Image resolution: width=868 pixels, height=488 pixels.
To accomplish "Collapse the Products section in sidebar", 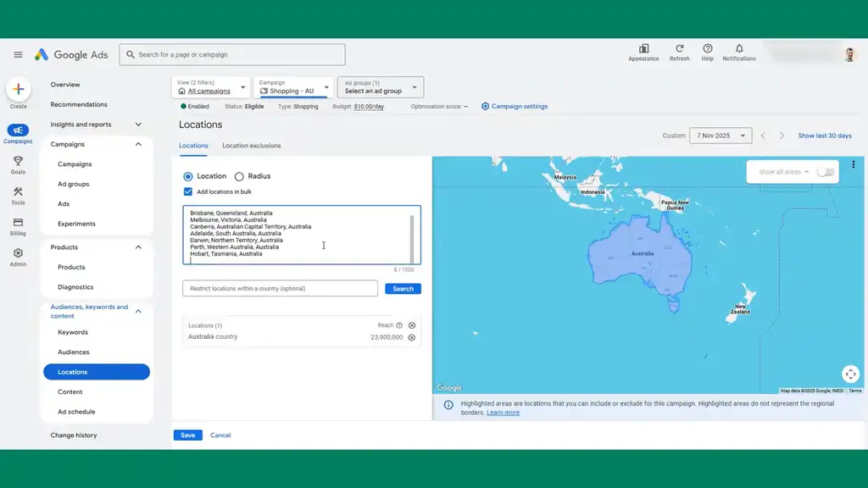I will tap(138, 247).
